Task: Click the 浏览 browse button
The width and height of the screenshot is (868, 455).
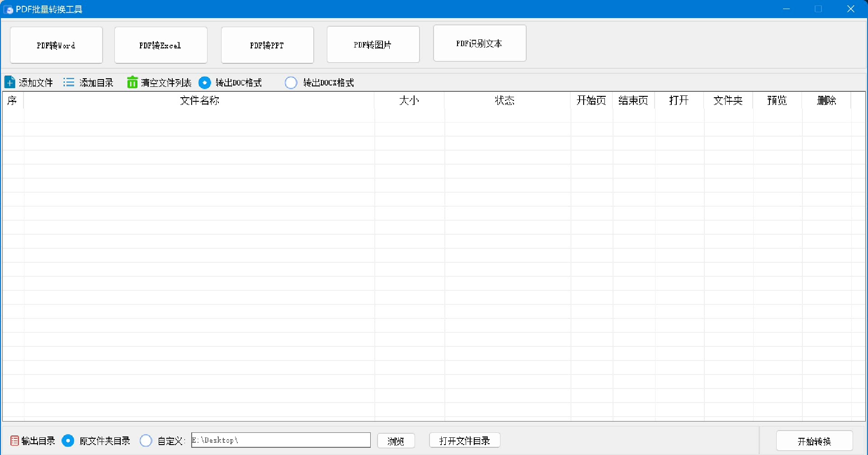Action: coord(396,441)
